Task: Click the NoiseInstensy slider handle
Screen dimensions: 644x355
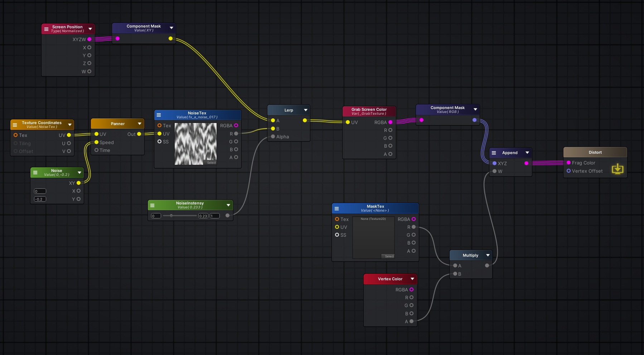Action: [x=171, y=216]
